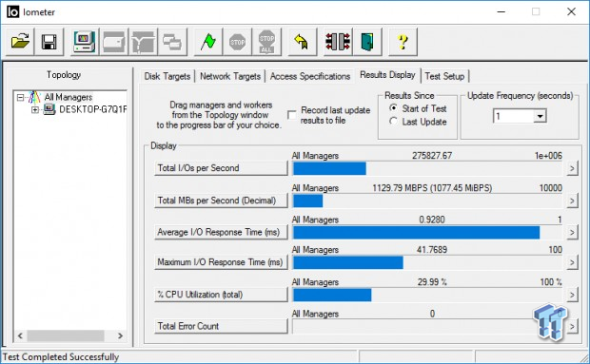This screenshot has width=590, height=364.
Task: Click the Topology scrollbar left arrow
Action: click(x=20, y=335)
